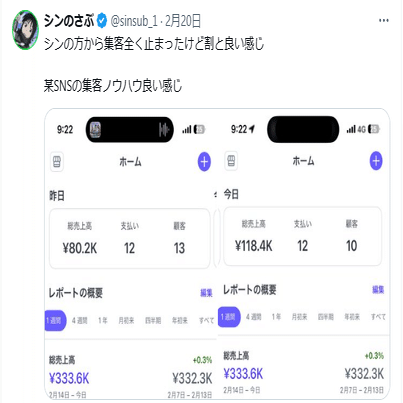Select the 1週間 tab in left screenshot
This screenshot has height=403, width=403.
(55, 321)
